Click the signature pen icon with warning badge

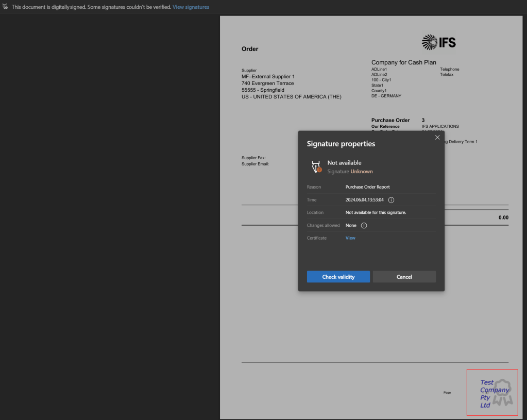(316, 166)
